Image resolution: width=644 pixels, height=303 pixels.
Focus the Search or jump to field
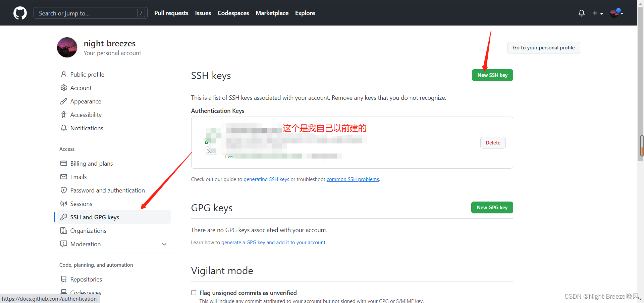tap(91, 13)
